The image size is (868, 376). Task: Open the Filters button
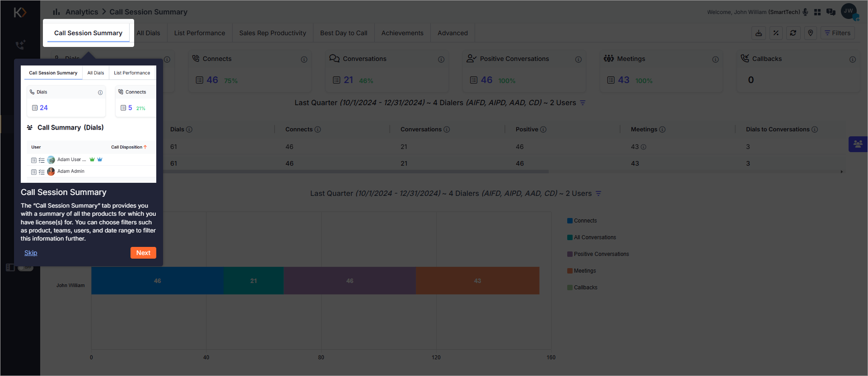tap(837, 33)
